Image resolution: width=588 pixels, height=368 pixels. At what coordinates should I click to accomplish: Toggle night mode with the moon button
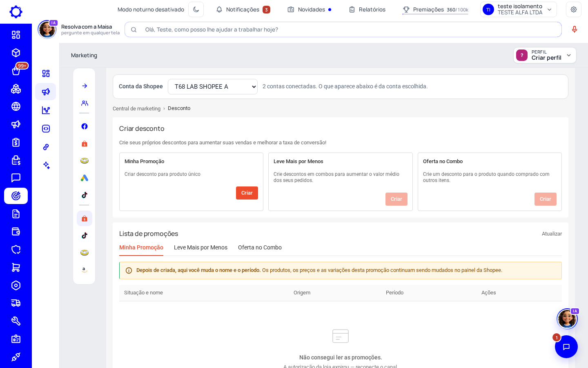(196, 9)
